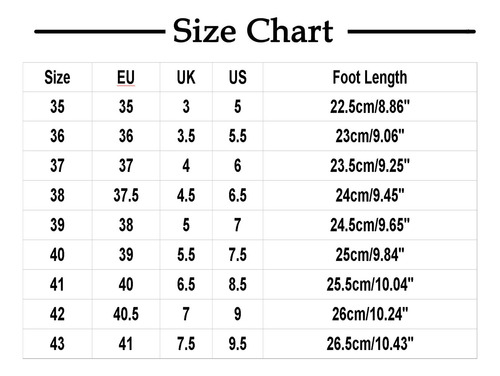Image resolution: width=500 pixels, height=376 pixels.
Task: Select the 23cm/9.06" foot length cell
Action: tap(370, 136)
